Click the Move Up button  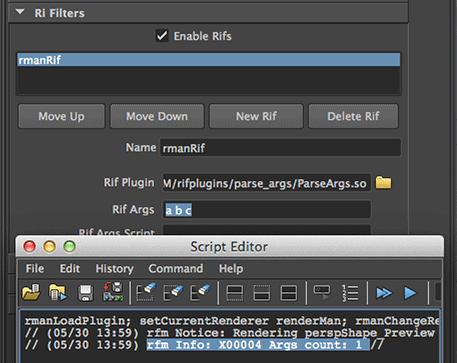62,116
